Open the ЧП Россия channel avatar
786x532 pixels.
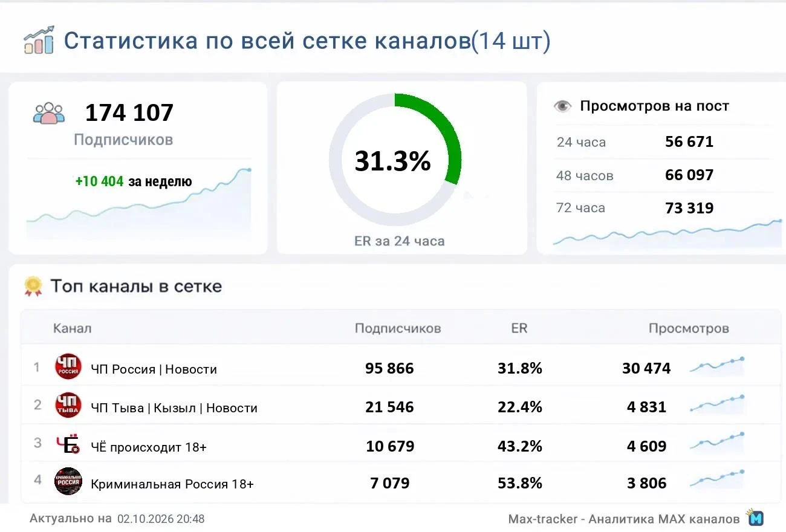68,367
